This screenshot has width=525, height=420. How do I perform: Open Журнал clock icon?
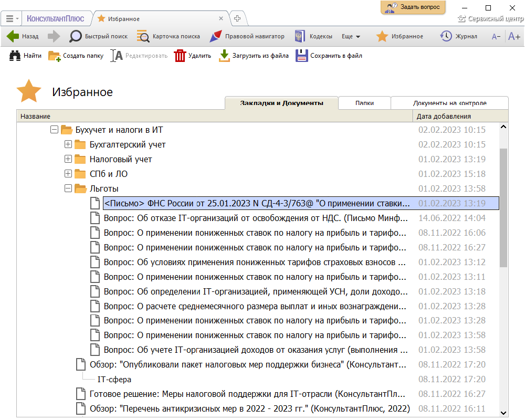[x=446, y=36]
